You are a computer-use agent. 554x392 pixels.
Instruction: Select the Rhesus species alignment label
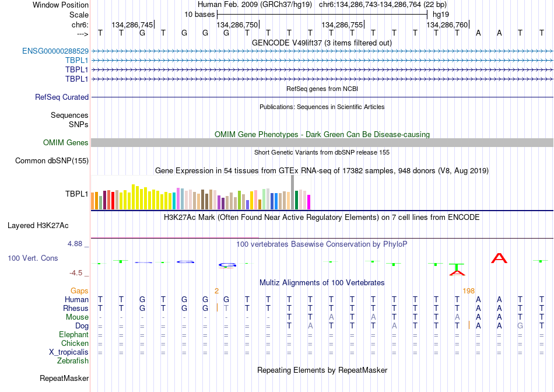pyautogui.click(x=76, y=308)
